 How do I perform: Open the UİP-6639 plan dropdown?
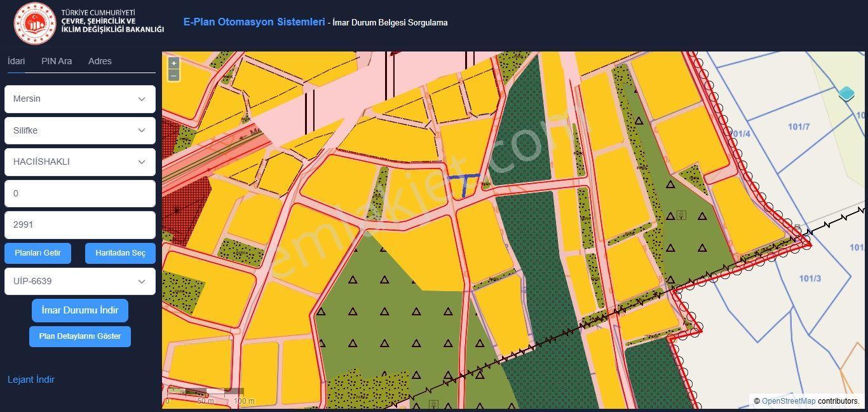pyautogui.click(x=80, y=281)
